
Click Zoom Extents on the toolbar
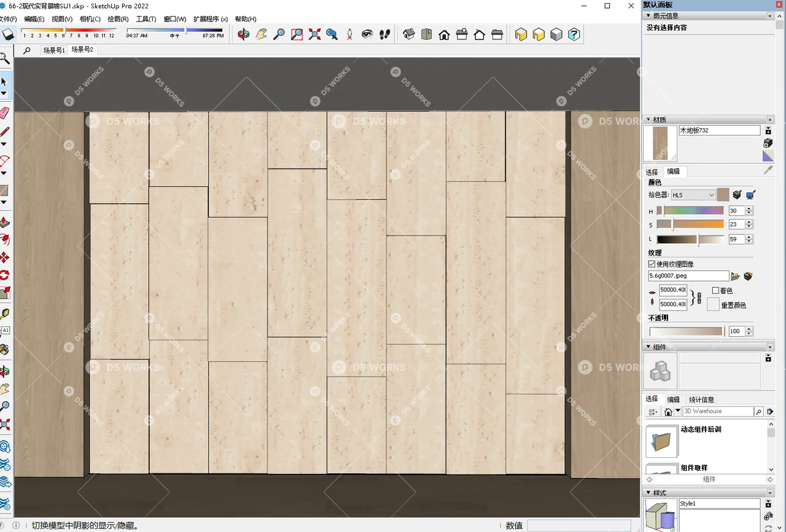pos(314,35)
